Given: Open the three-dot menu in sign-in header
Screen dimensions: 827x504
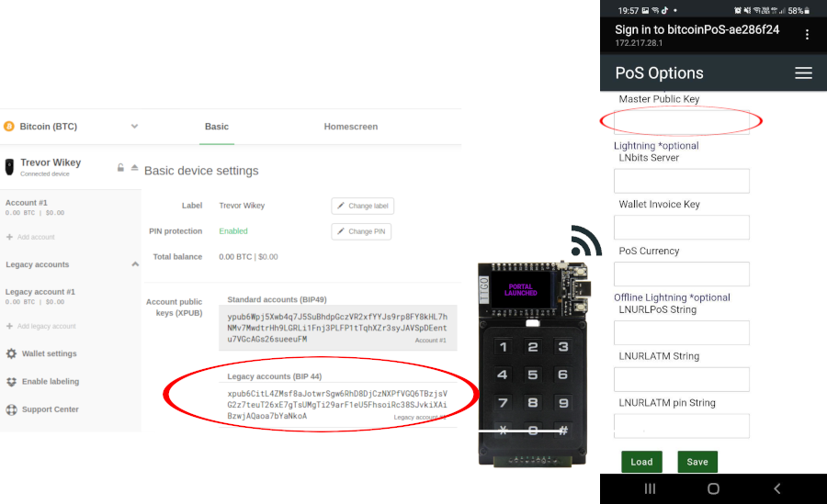Looking at the screenshot, I should (x=807, y=35).
